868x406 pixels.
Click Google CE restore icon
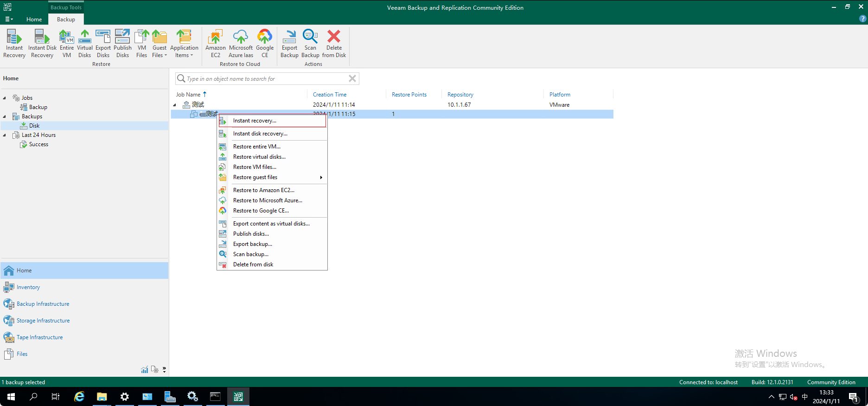(265, 44)
